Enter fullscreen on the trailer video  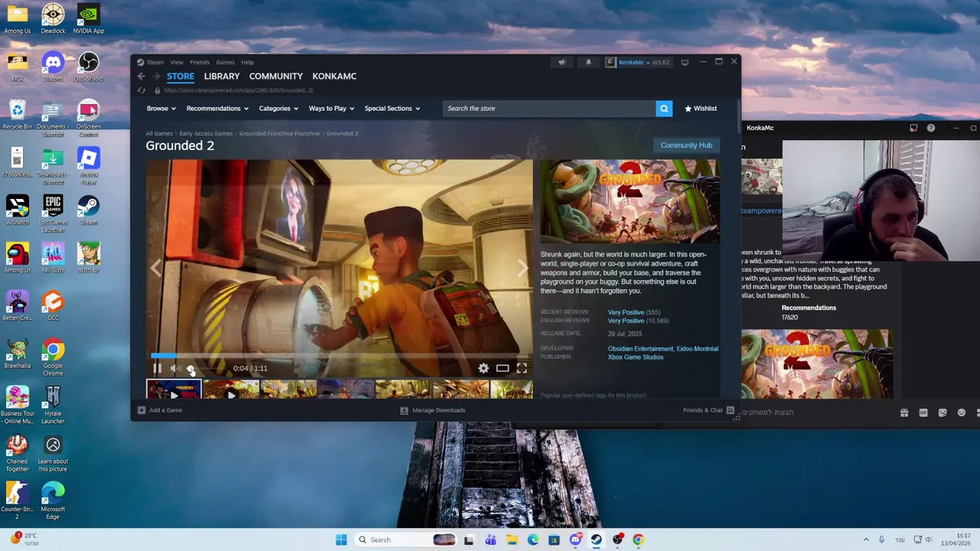click(x=521, y=368)
